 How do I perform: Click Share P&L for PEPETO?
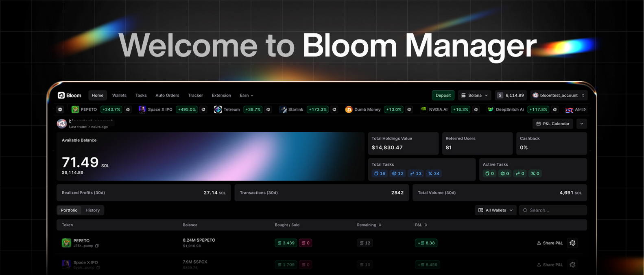click(x=550, y=243)
